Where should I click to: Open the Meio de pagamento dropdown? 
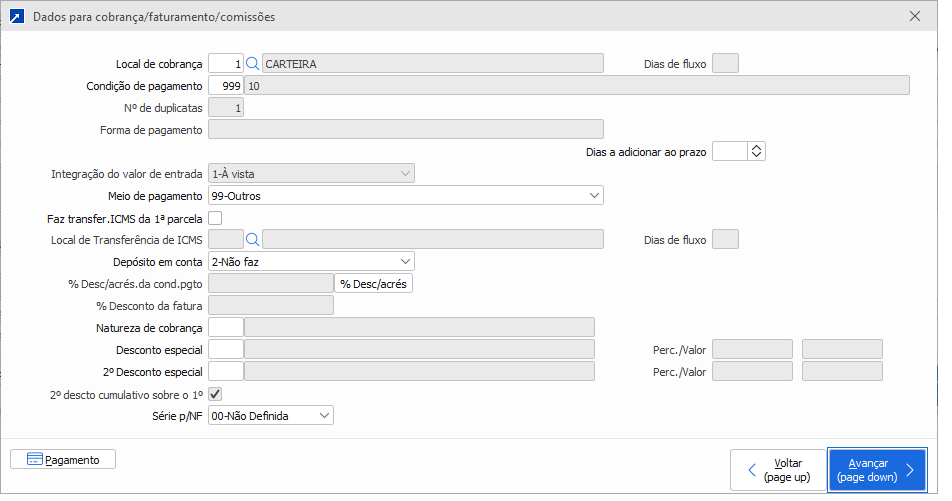pyautogui.click(x=406, y=195)
